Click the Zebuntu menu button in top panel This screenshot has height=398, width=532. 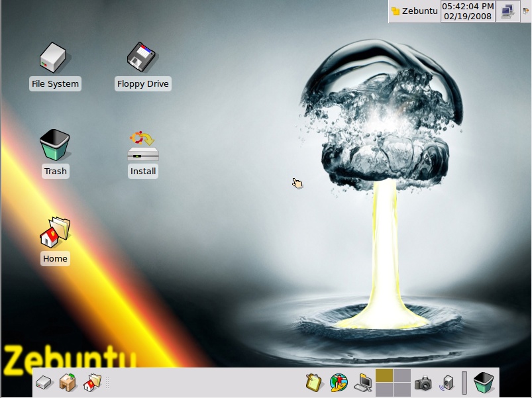point(414,11)
